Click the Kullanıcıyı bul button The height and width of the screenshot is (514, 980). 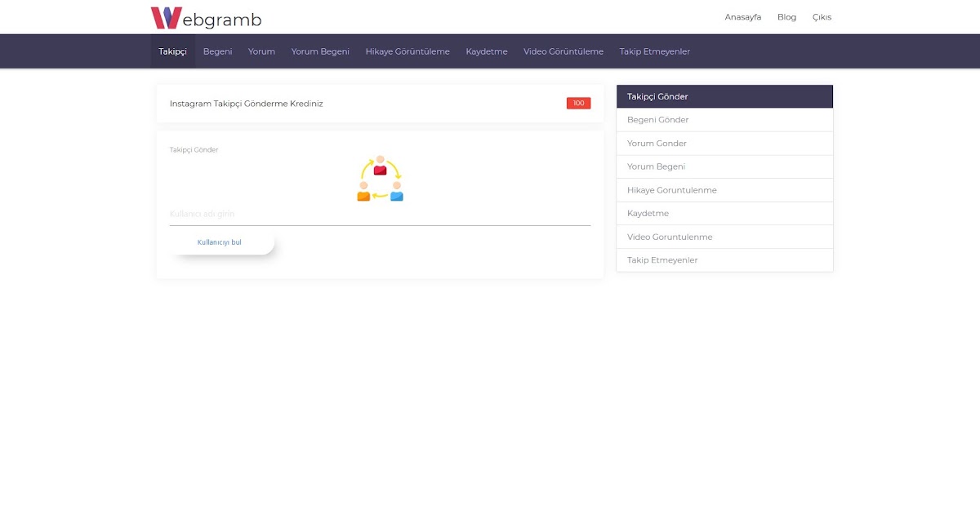[220, 242]
